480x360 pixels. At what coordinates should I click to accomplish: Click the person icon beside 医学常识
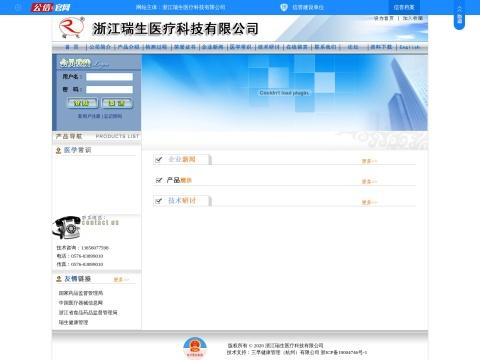click(59, 151)
